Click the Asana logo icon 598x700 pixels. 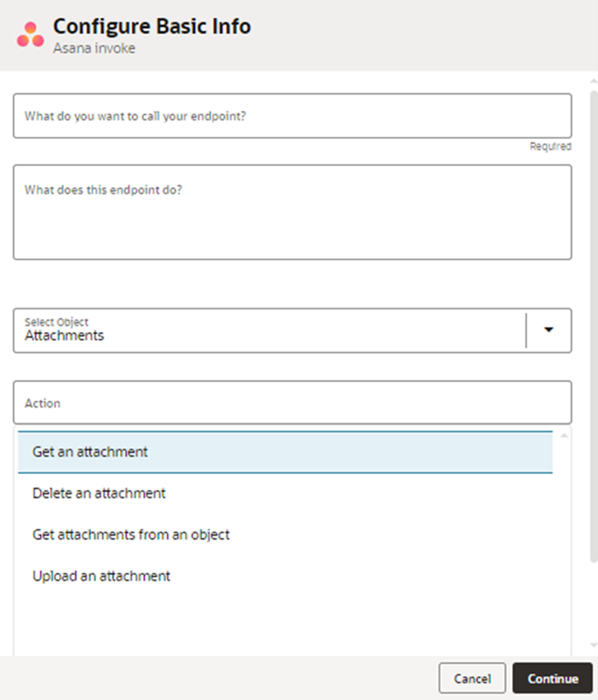(30, 34)
